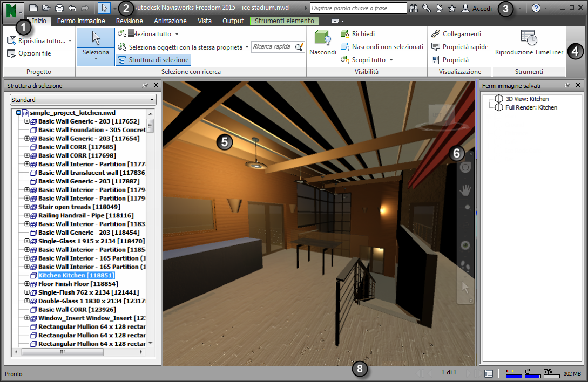
Task: Click the New file icon in quick access toolbar
Action: (x=33, y=8)
